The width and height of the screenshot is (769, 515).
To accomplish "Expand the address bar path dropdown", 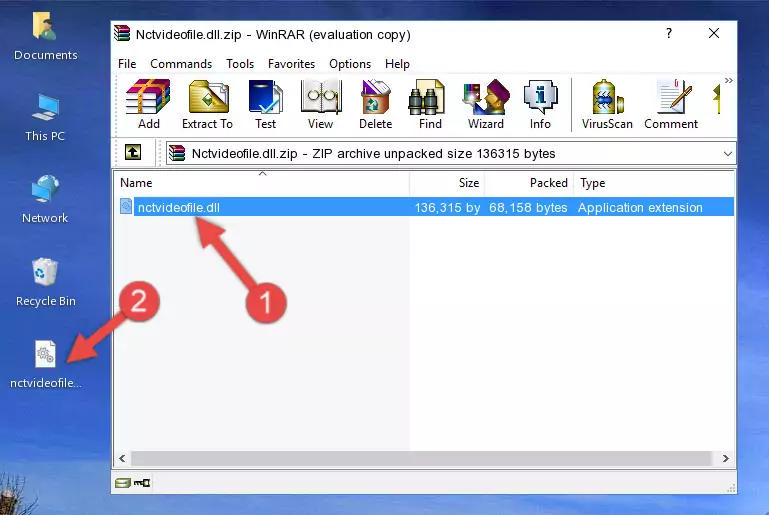I will click(x=728, y=154).
